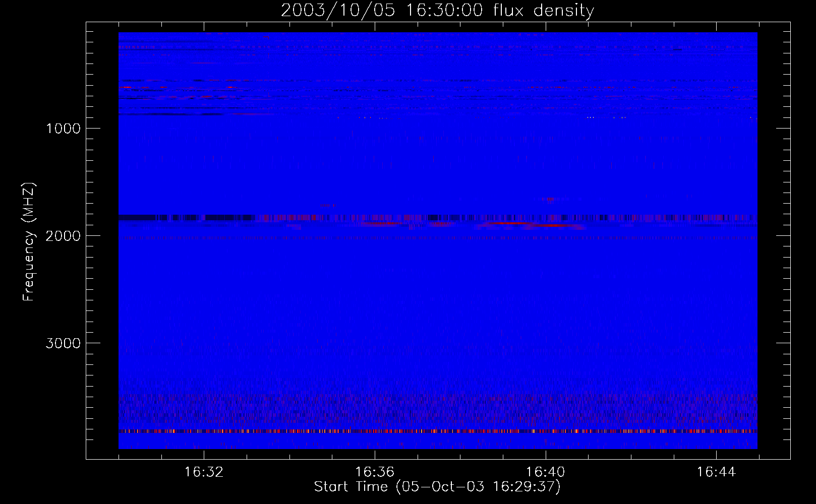This screenshot has width=816, height=504.
Task: Click the 1000 frequency tick label
Action: pyautogui.click(x=63, y=129)
